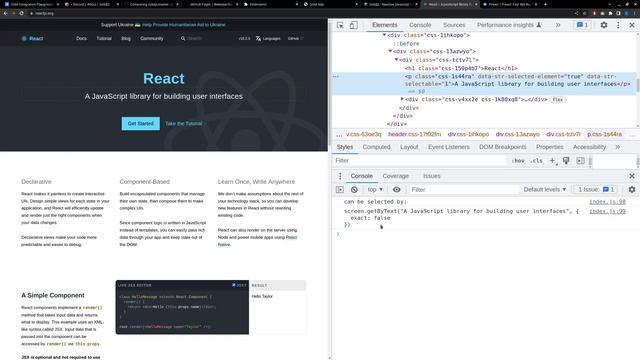The height and width of the screenshot is (360, 640).
Task: Collapse the div css-13azwyo node
Action: pos(390,51)
